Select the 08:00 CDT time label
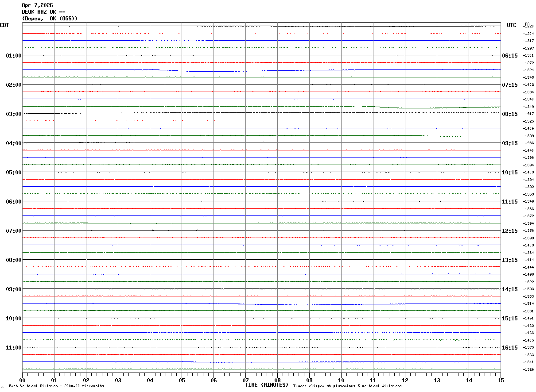The image size is (536, 392). [x=14, y=260]
